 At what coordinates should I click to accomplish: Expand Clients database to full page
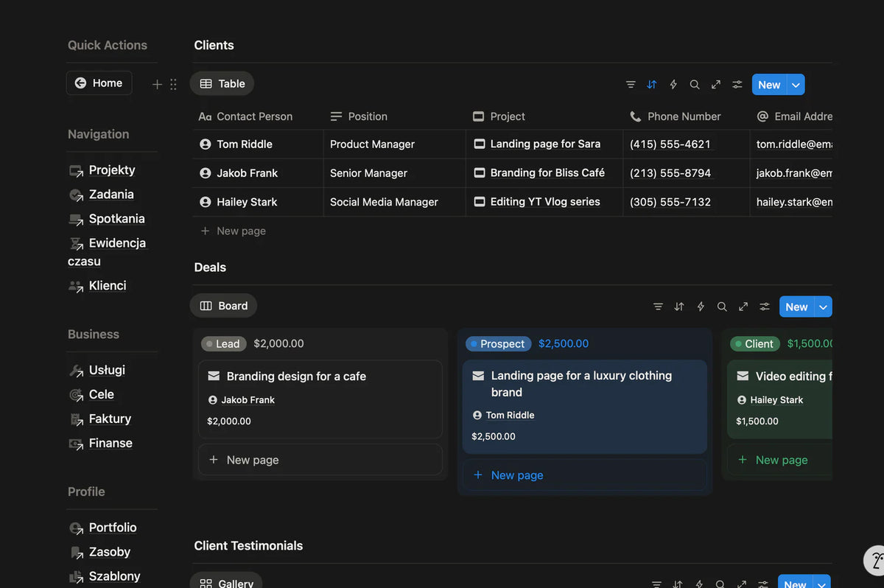coord(715,85)
